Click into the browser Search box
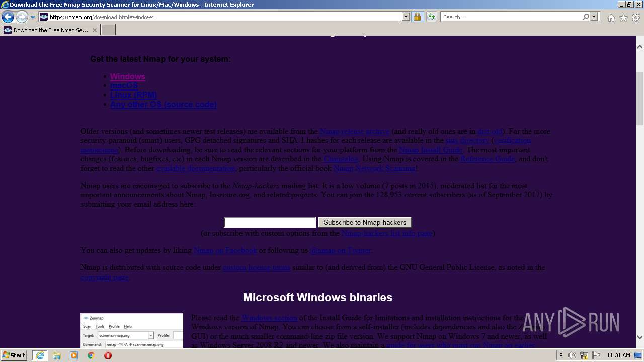The image size is (644, 362). [511, 17]
